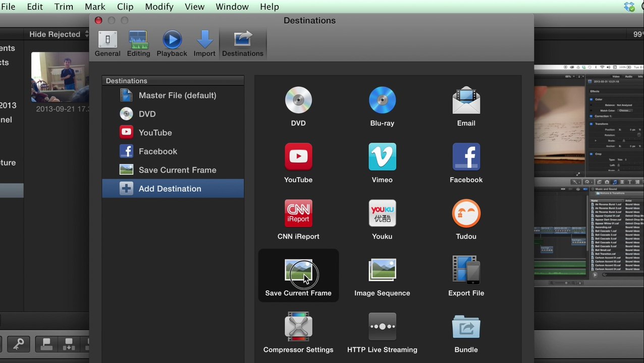Open the Import preferences pane

pyautogui.click(x=204, y=44)
